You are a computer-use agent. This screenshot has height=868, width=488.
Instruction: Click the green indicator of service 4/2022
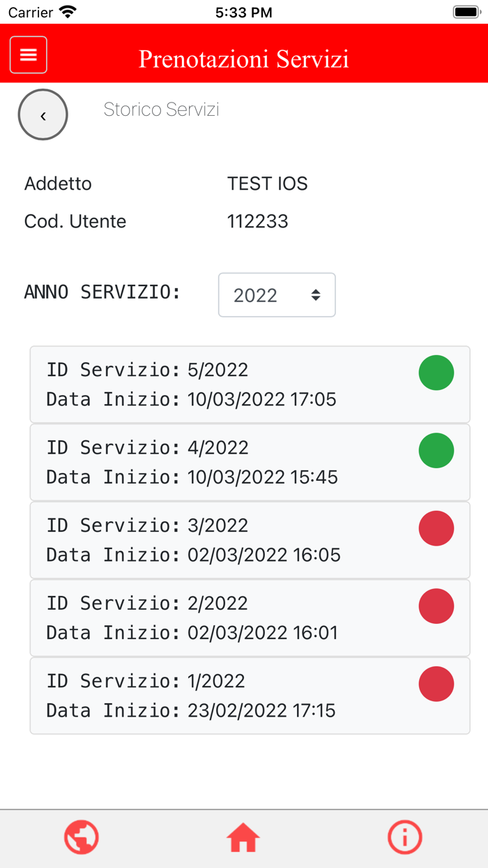click(x=436, y=450)
